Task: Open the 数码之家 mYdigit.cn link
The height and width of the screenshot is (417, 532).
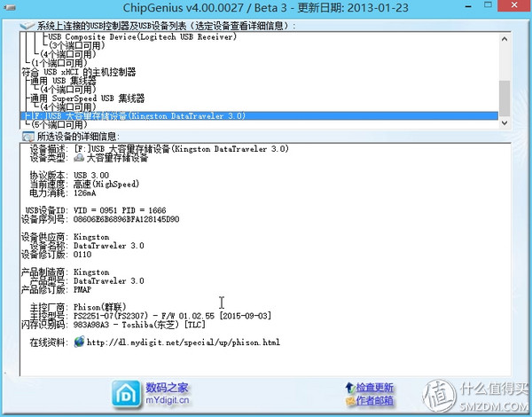Action: tap(167, 394)
